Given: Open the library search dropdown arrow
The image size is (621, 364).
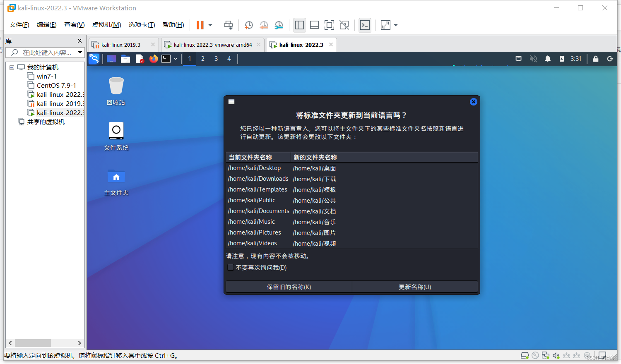Looking at the screenshot, I should point(80,53).
